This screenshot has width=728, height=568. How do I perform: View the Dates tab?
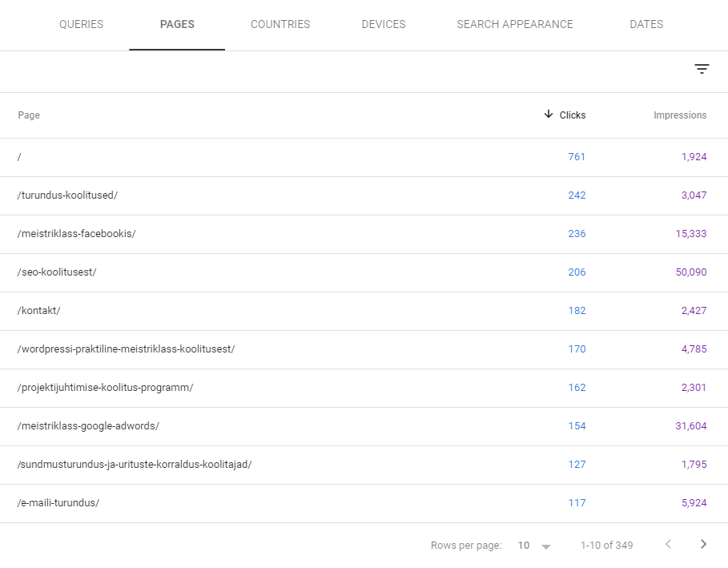646,24
